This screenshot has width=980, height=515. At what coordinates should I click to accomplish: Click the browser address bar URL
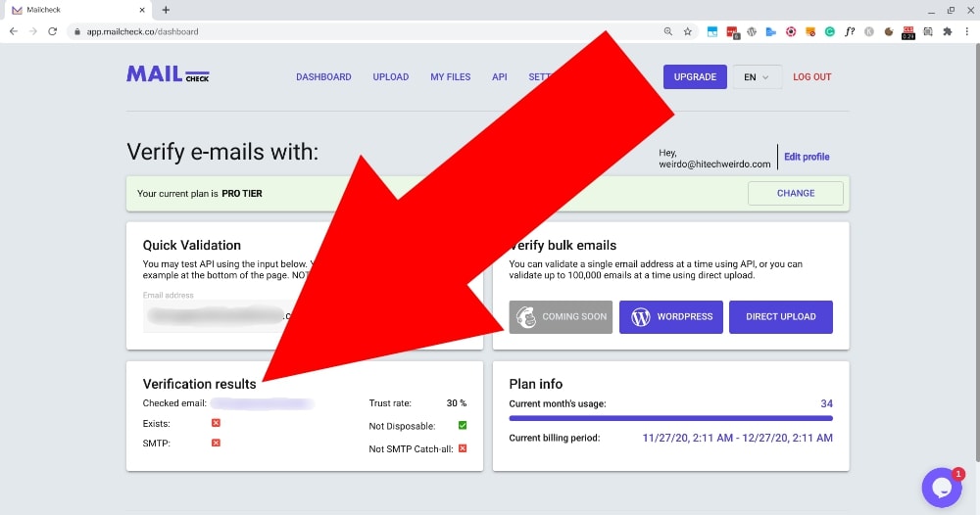142,32
